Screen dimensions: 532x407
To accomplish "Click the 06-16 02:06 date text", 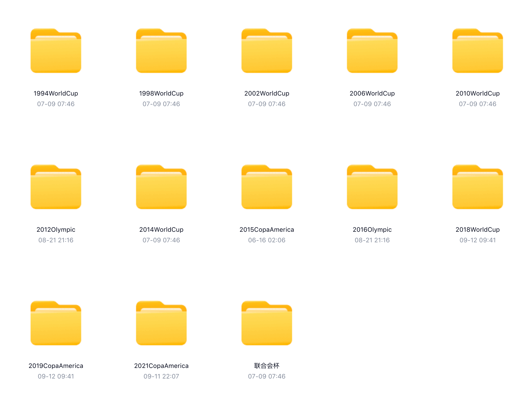I will click(267, 240).
